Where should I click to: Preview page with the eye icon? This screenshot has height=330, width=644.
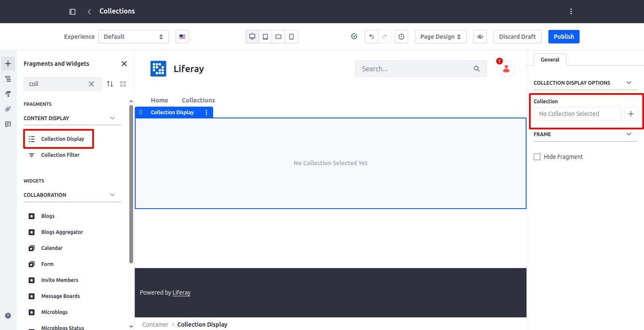[x=480, y=37]
